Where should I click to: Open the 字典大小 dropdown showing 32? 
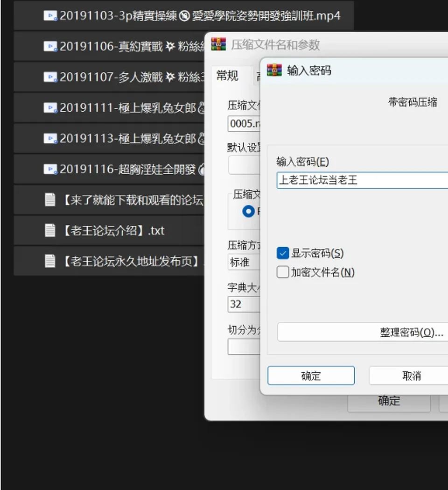coord(244,304)
